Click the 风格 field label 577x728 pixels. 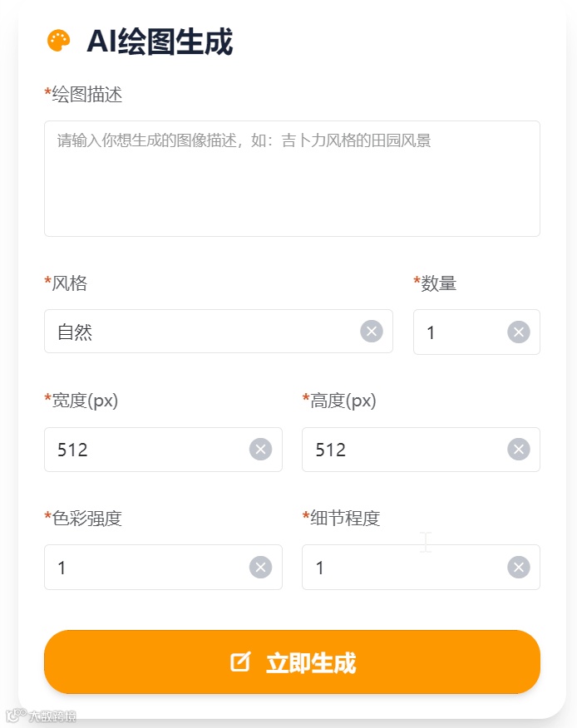click(65, 283)
